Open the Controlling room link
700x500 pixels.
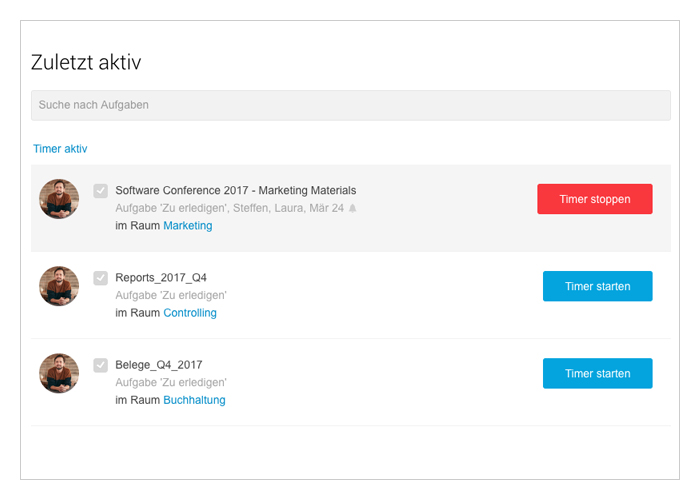(190, 313)
